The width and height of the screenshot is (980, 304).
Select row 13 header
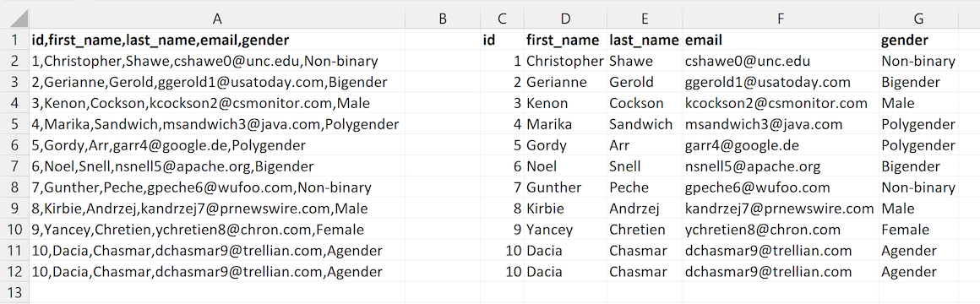click(14, 293)
